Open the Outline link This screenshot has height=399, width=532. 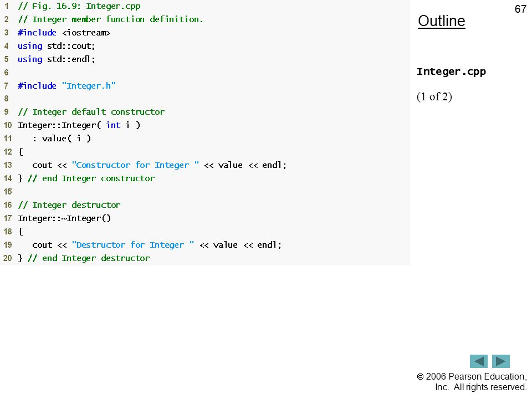click(x=442, y=21)
